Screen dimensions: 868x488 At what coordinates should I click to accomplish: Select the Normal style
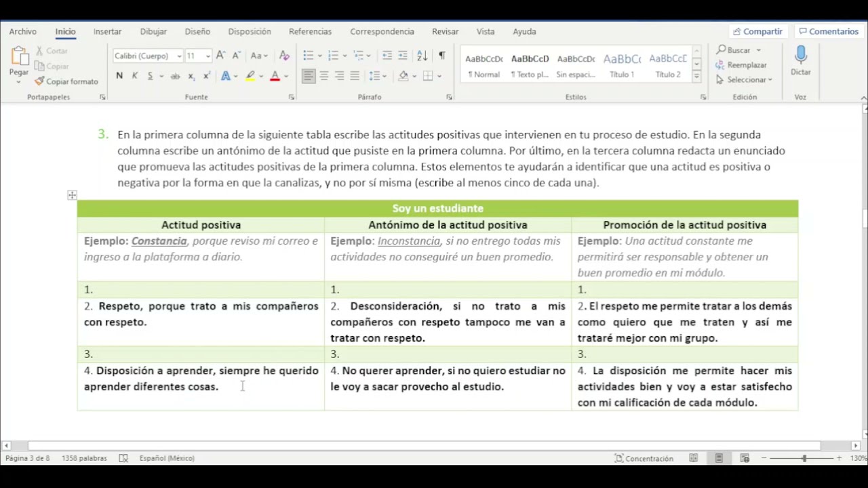click(x=484, y=66)
